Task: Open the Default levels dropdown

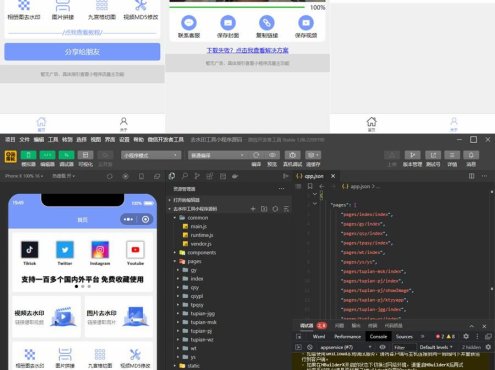Action: click(436, 347)
